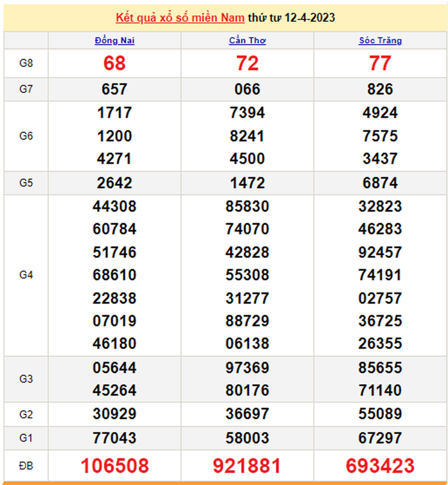
Task: Click the red G8 number 68
Action: click(x=114, y=63)
